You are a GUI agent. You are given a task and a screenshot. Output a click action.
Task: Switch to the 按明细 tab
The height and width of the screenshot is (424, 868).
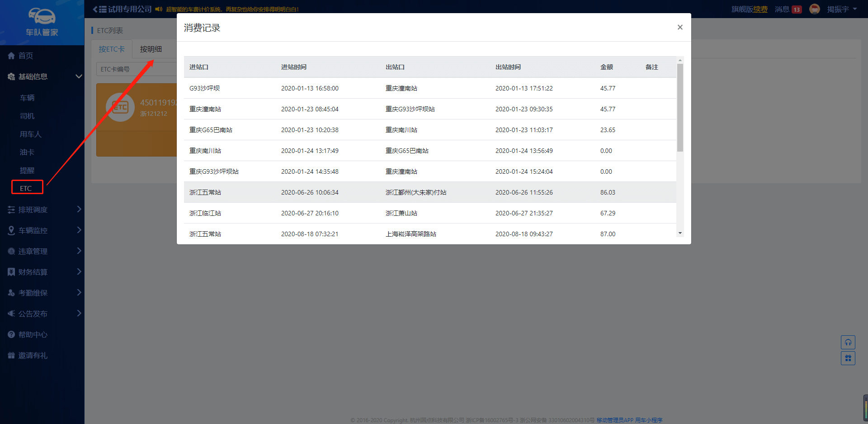151,49
